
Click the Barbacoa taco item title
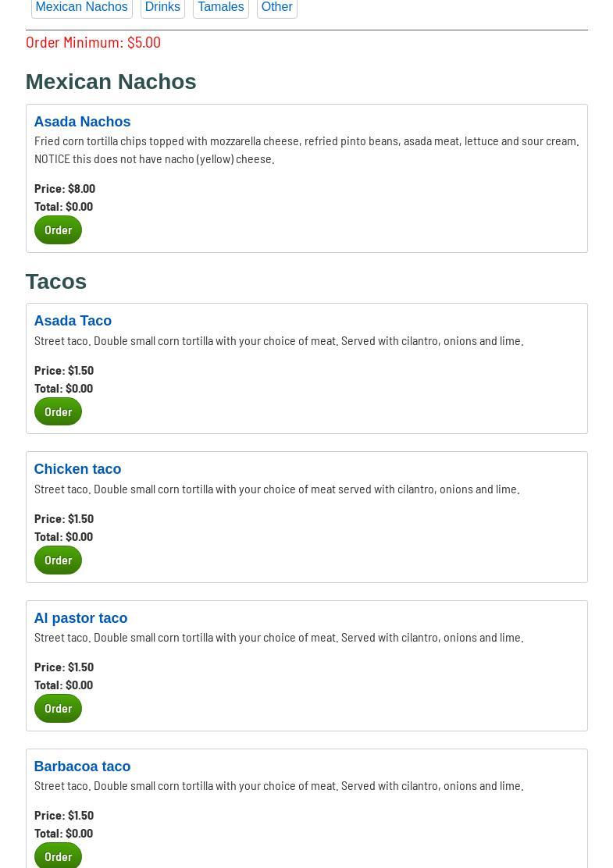[82, 767]
